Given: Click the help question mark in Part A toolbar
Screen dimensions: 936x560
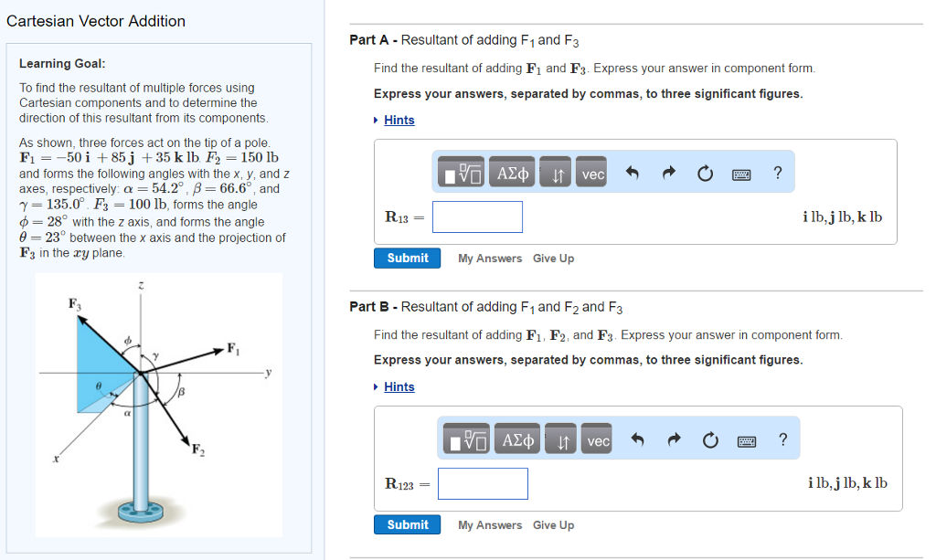Looking at the screenshot, I should 777,172.
